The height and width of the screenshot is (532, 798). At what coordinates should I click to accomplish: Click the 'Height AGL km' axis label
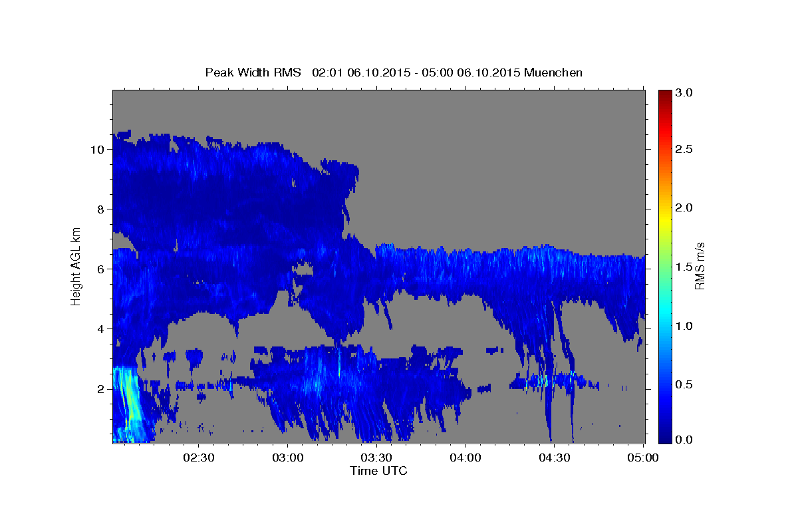pos(76,266)
